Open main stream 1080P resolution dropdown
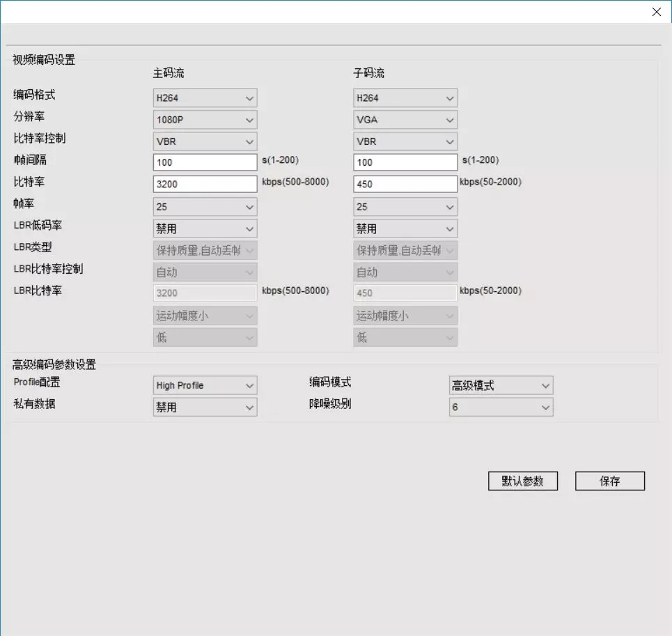The height and width of the screenshot is (636, 672). point(205,120)
